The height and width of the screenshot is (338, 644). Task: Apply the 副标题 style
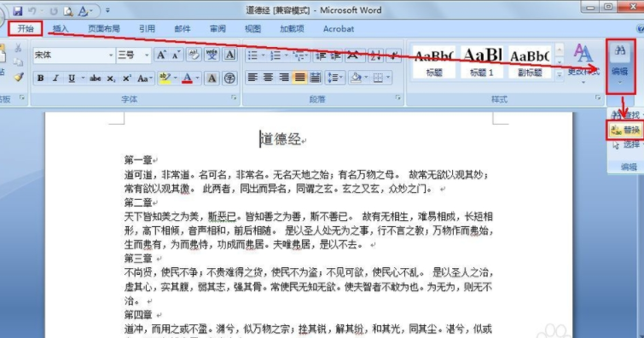tap(530, 61)
